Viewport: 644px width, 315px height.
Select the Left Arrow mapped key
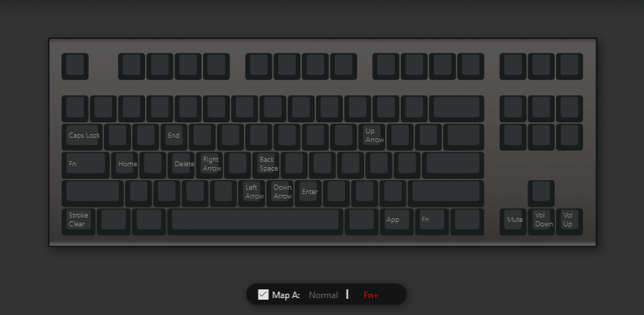(x=252, y=193)
